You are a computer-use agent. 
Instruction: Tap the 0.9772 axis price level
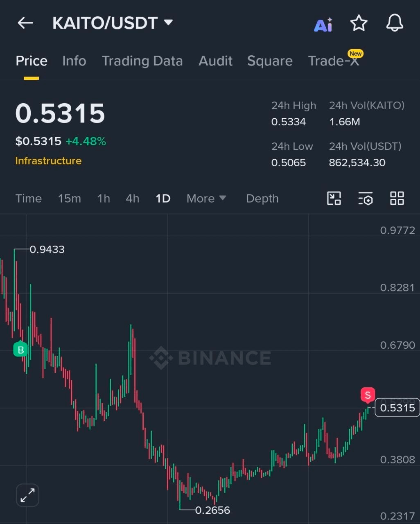[397, 230]
